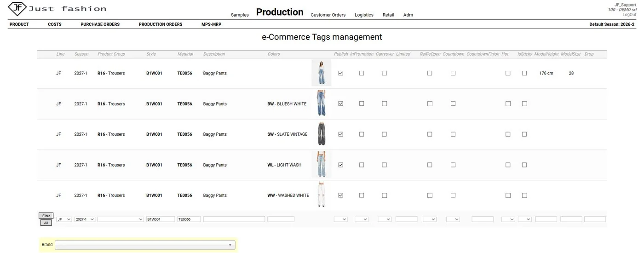Click 'Default Season: 2026-2' text
644x253 pixels.
[613, 24]
